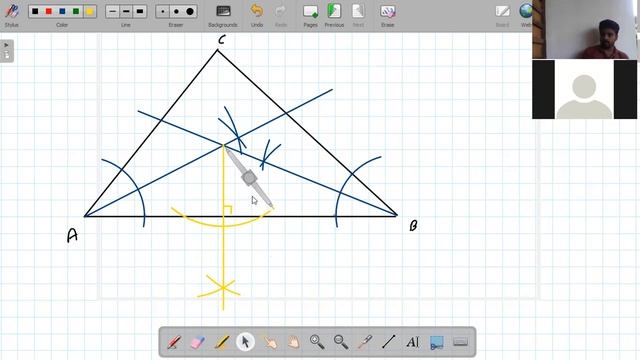Screen dimensions: 640x360
Task: Erase the whole page
Action: coord(387,16)
